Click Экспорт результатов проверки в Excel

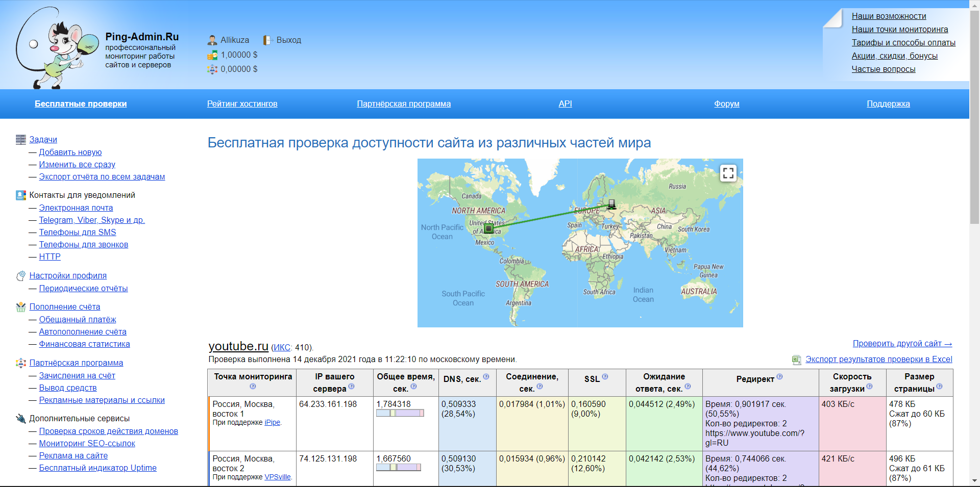click(x=879, y=360)
